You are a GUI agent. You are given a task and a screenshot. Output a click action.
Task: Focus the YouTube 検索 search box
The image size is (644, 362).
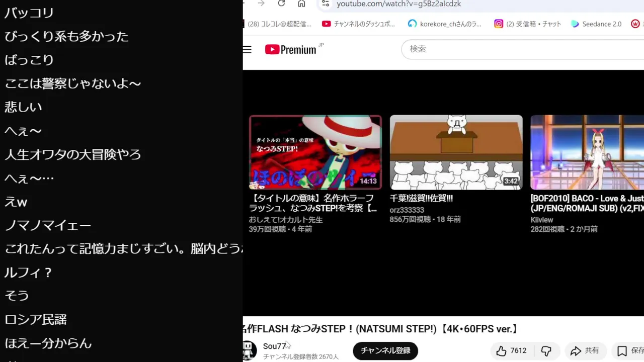tap(523, 49)
